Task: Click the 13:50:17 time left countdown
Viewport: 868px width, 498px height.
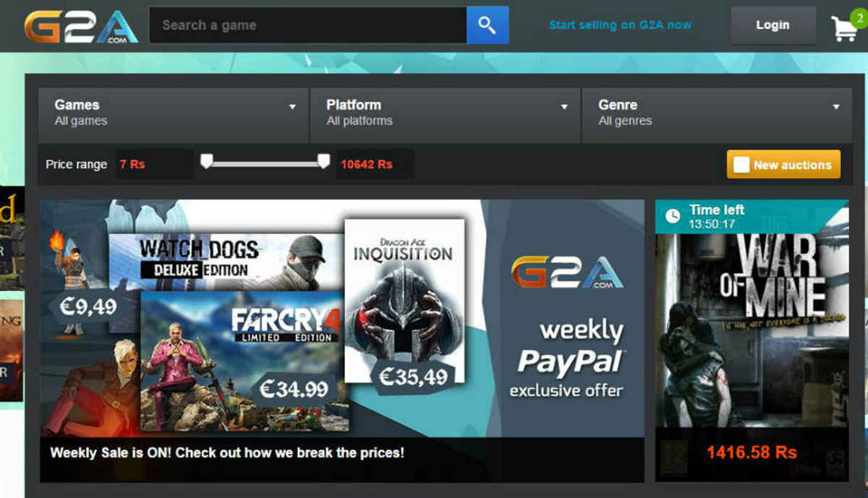Action: click(712, 224)
